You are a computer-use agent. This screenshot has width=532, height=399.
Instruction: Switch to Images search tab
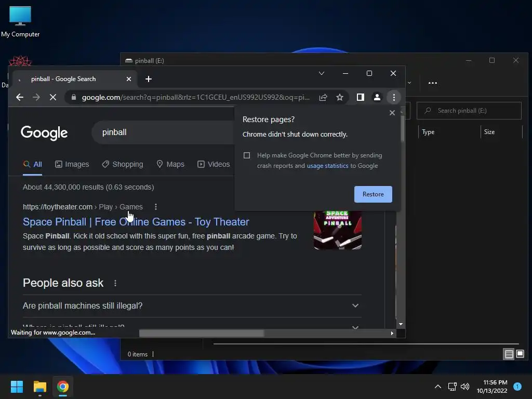pos(72,165)
